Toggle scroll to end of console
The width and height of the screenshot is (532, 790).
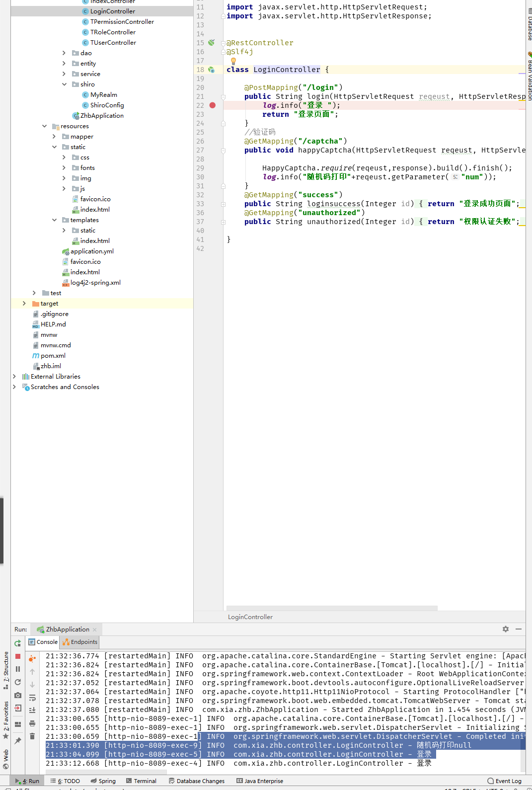coord(32,711)
